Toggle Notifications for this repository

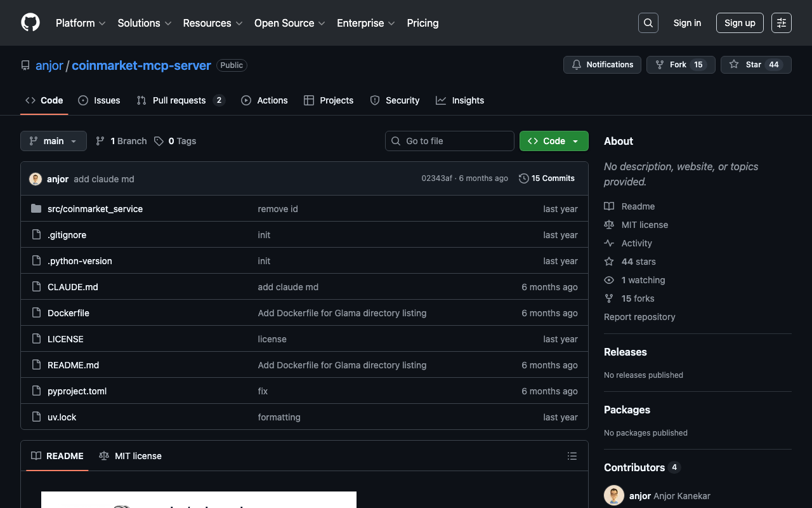point(602,65)
